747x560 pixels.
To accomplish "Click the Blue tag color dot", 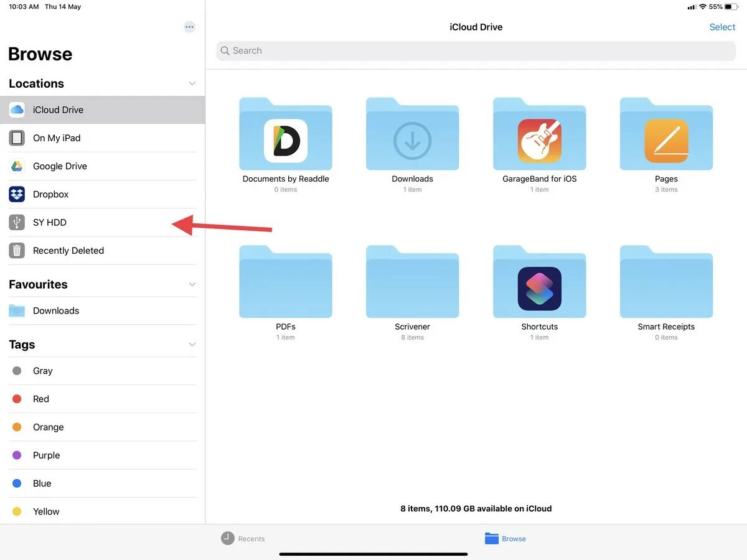I will point(17,483).
